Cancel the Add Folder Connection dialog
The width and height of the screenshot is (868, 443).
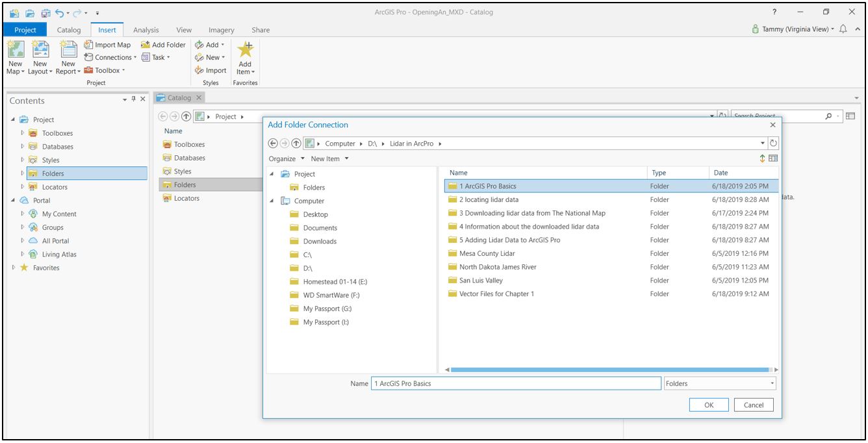pyautogui.click(x=755, y=404)
